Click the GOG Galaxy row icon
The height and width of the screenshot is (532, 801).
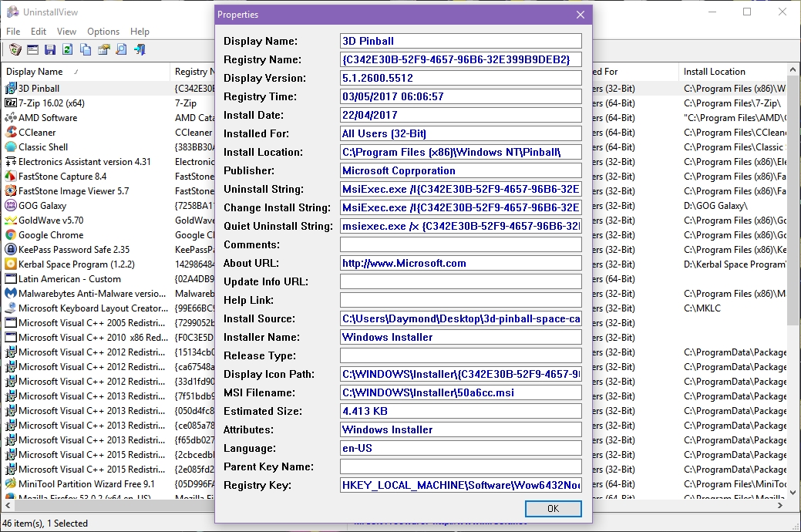click(x=11, y=205)
